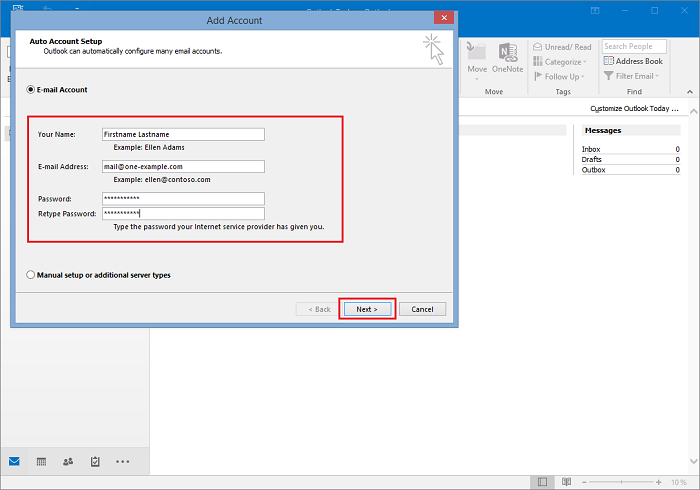The width and height of the screenshot is (700, 490).
Task: Click the zoom in plus button
Action: tap(658, 482)
